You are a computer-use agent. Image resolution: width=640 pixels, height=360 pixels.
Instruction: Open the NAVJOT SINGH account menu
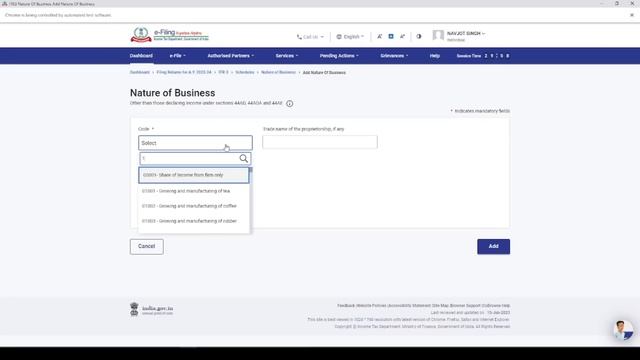pyautogui.click(x=466, y=33)
